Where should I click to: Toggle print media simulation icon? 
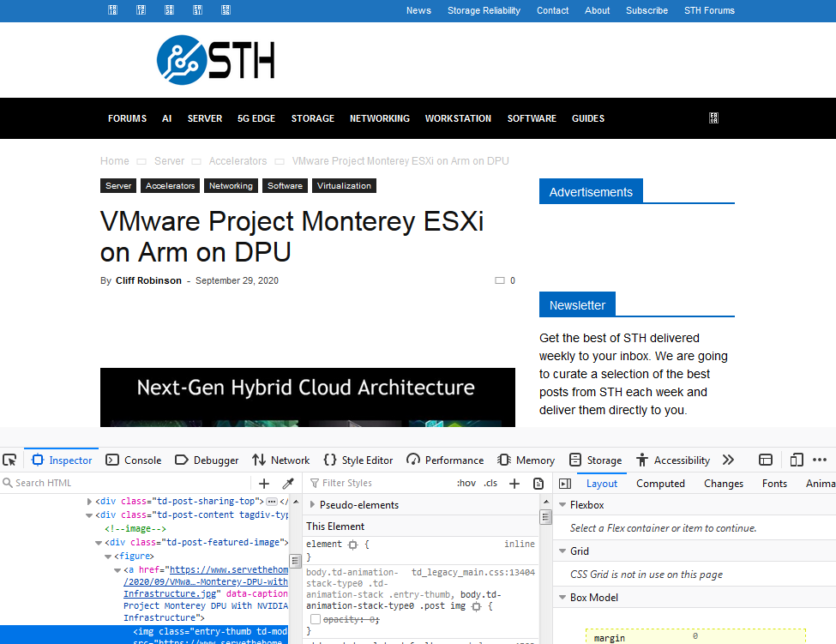tap(538, 484)
